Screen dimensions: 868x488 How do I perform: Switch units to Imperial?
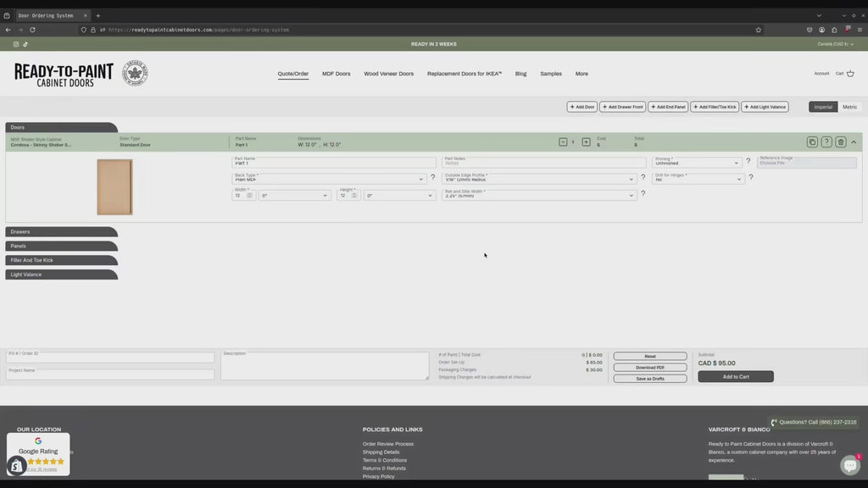click(823, 107)
